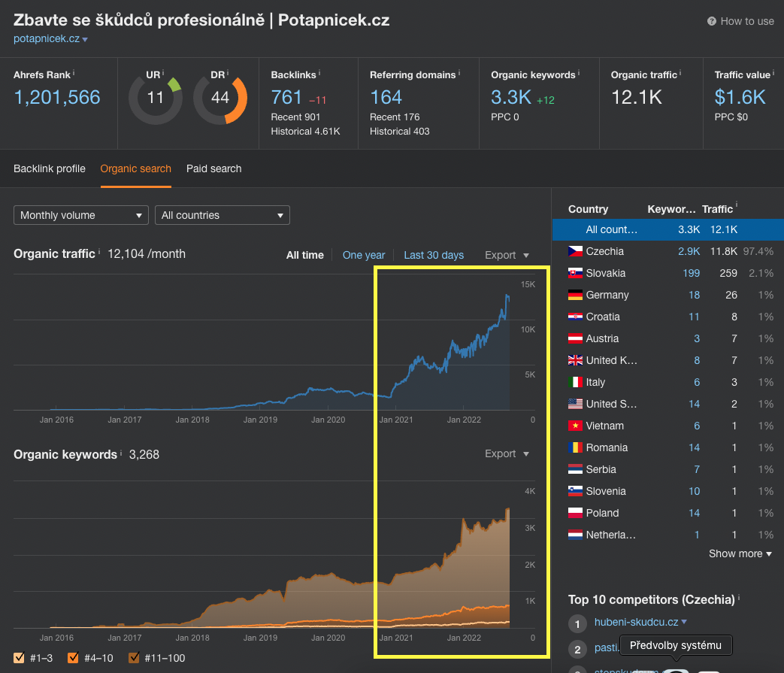Screen dimensions: 784x673
Task: Click the Austria flag icon
Action: point(575,338)
